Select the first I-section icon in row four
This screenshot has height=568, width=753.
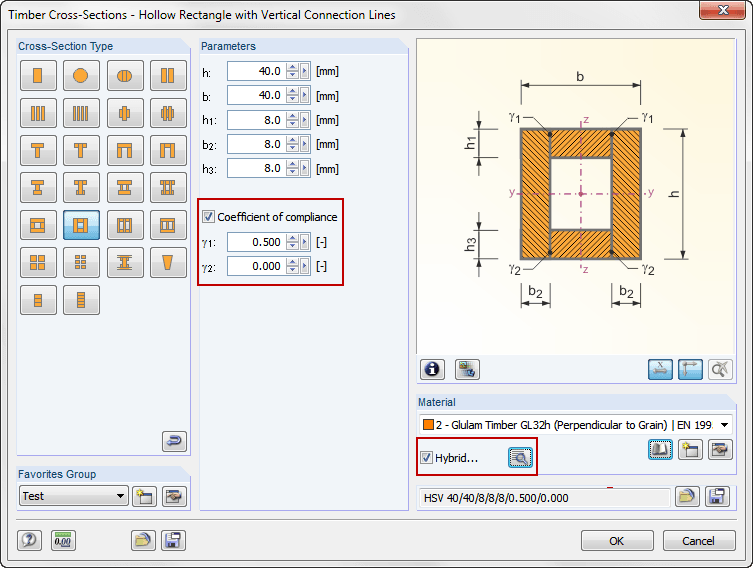click(x=38, y=188)
